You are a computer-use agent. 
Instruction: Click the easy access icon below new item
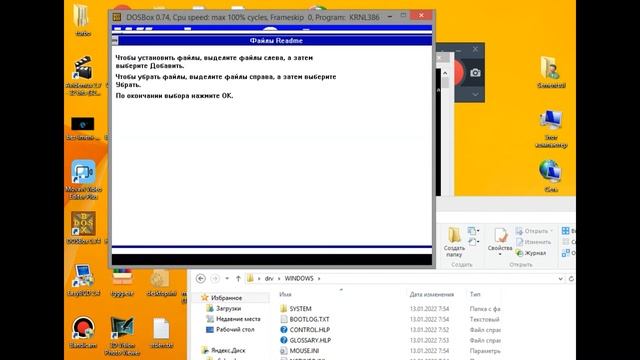coord(473,242)
